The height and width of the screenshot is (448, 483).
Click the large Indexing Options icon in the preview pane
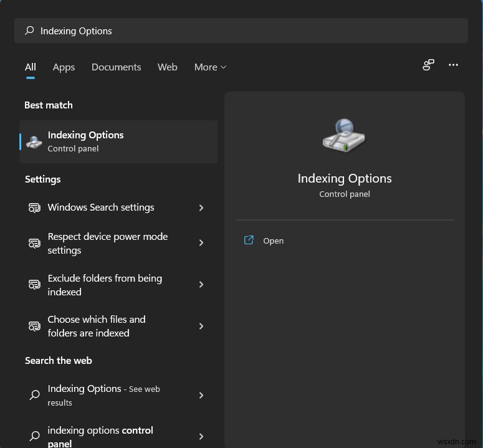[344, 135]
